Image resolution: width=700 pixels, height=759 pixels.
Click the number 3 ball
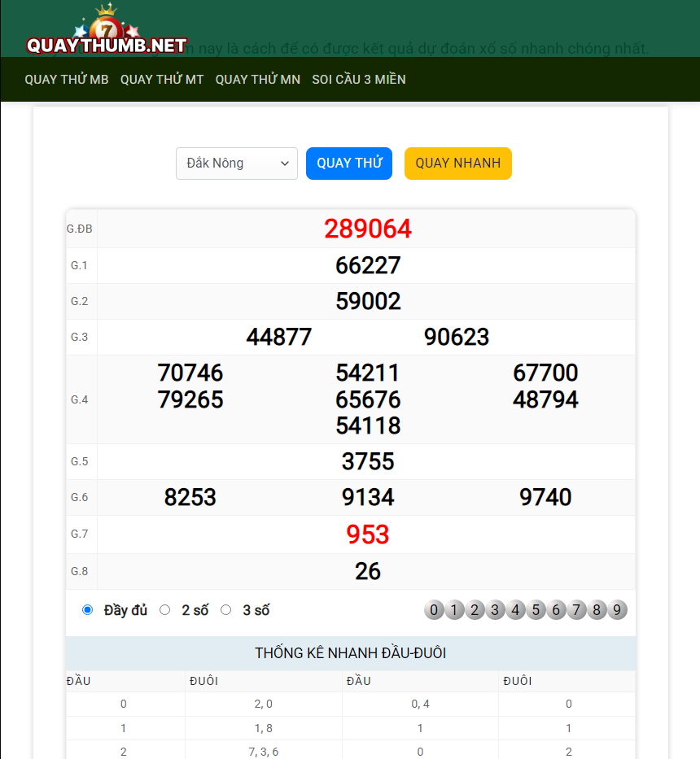coord(495,610)
